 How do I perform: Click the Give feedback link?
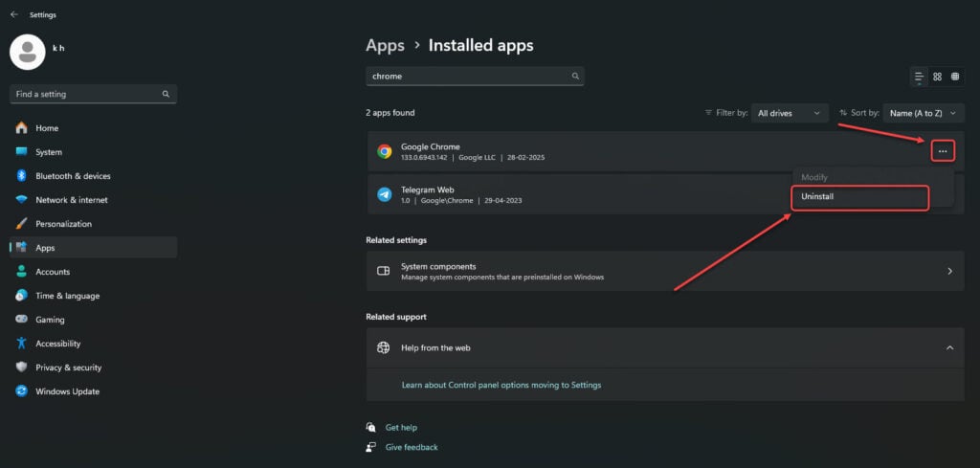[412, 447]
